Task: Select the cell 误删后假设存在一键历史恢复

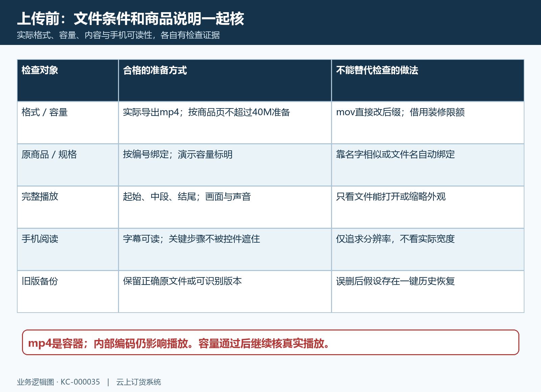Action: coord(428,292)
